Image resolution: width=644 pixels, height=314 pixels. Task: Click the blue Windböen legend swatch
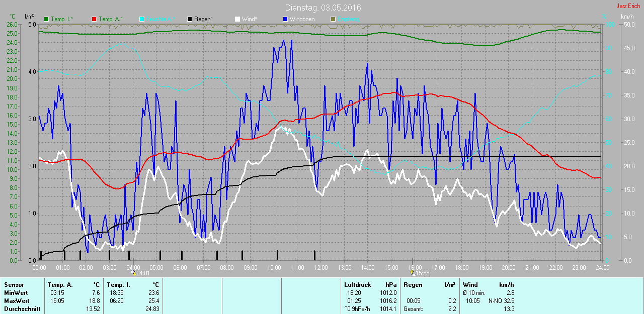284,19
